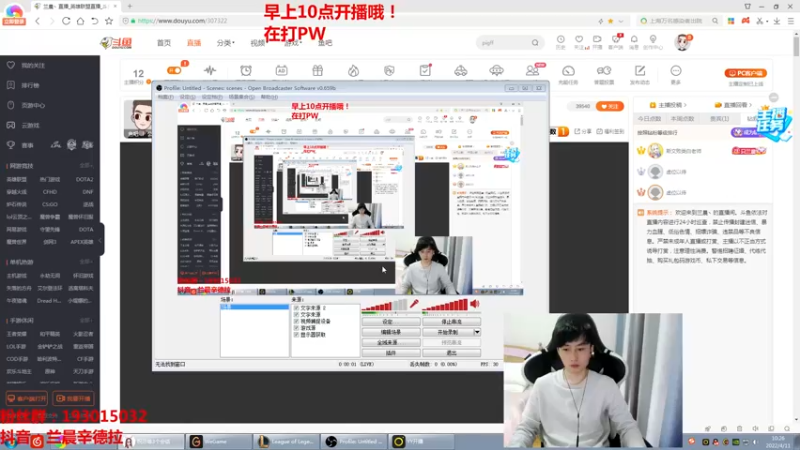800x450 pixels.
Task: Open the followed heart icon in header
Action: (579, 39)
